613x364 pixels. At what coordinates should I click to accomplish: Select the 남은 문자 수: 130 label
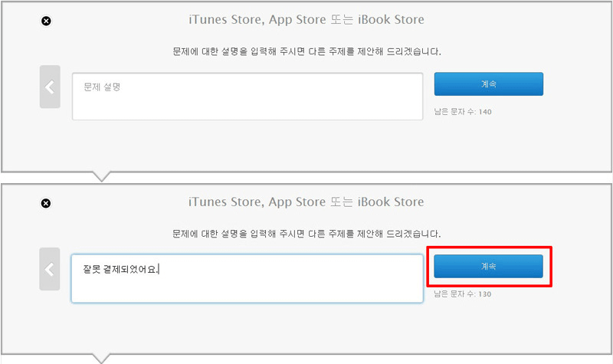point(463,294)
